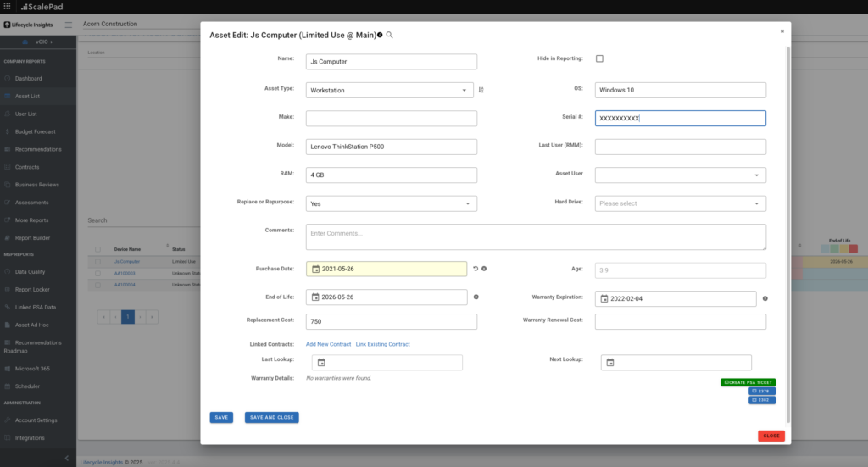Close the Asset Edit dialog with X

click(x=782, y=31)
